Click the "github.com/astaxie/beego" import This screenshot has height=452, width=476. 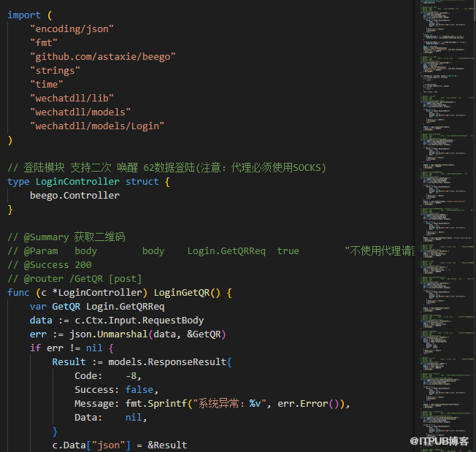coord(103,57)
